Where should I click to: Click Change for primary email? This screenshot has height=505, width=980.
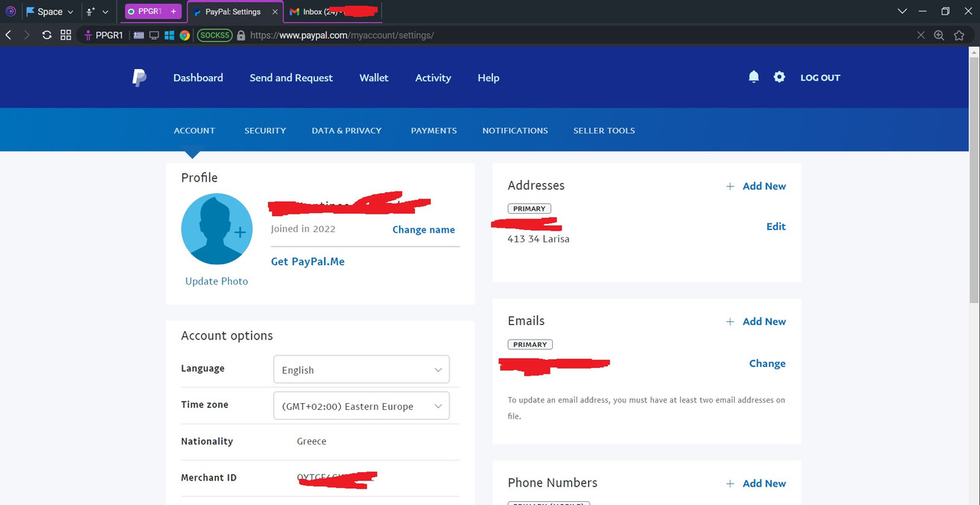(x=767, y=363)
